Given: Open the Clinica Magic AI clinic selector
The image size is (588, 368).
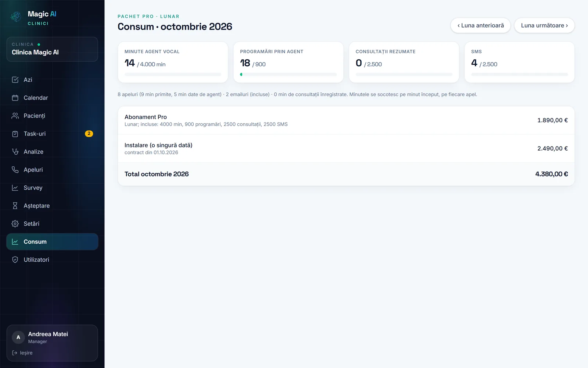Looking at the screenshot, I should 52,49.
